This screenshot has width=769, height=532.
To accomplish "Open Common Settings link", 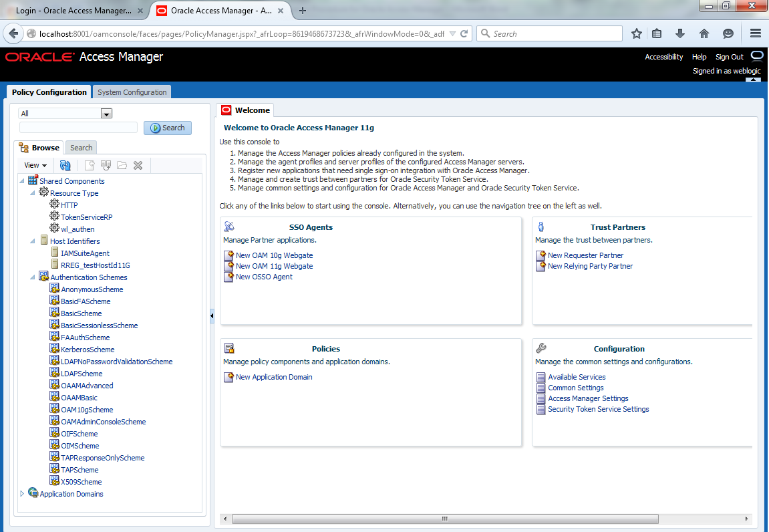I will [x=576, y=388].
